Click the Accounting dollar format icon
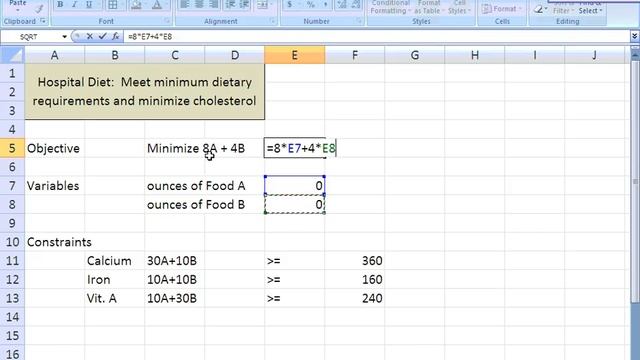640x360 pixels. click(x=290, y=4)
